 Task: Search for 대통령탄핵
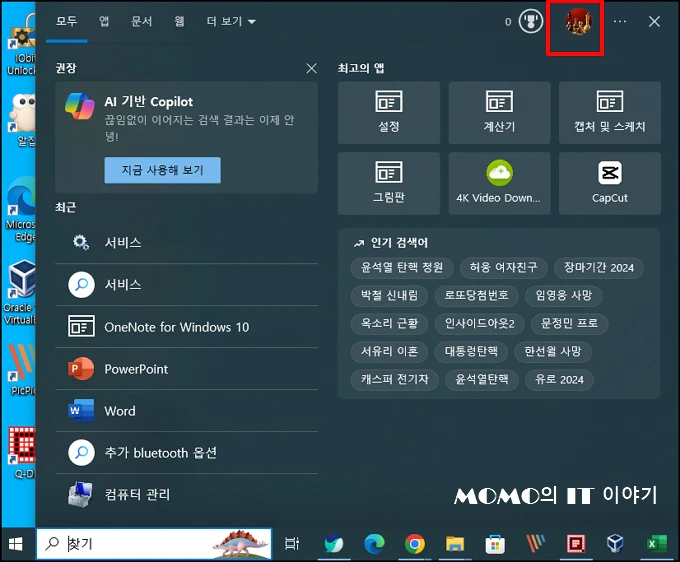click(471, 351)
